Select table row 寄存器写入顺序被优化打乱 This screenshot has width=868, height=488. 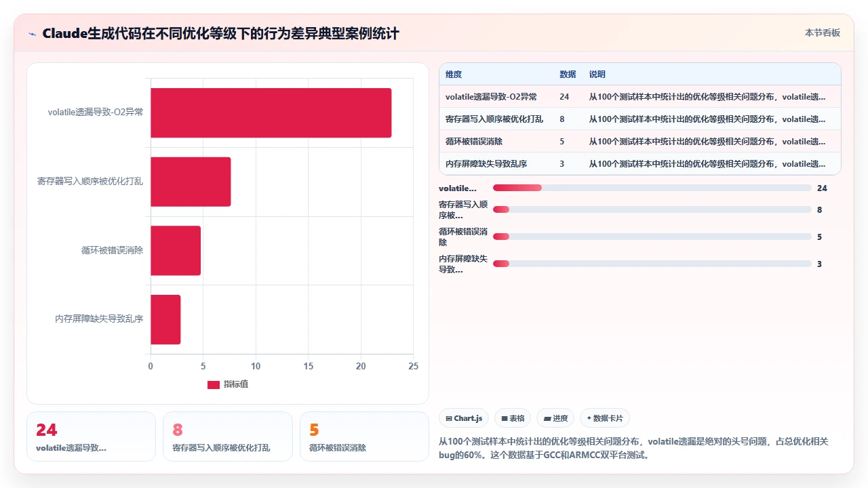640,119
